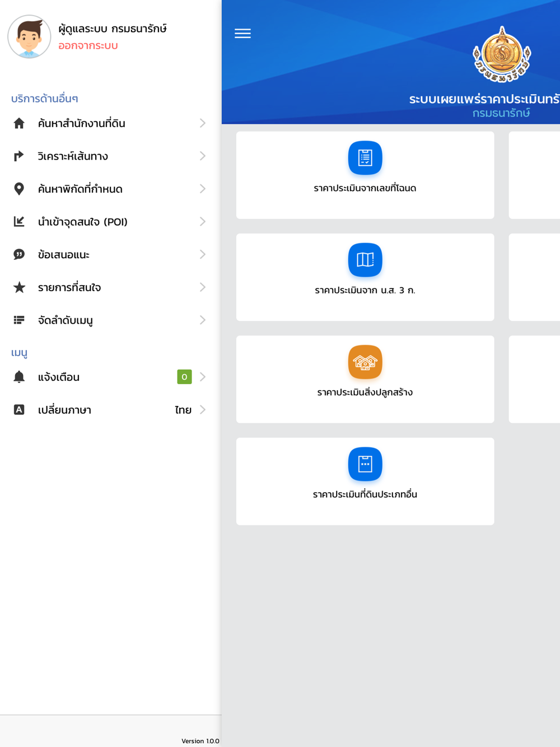Select แจ้งเตือน text label
The height and width of the screenshot is (747, 560).
tap(59, 377)
